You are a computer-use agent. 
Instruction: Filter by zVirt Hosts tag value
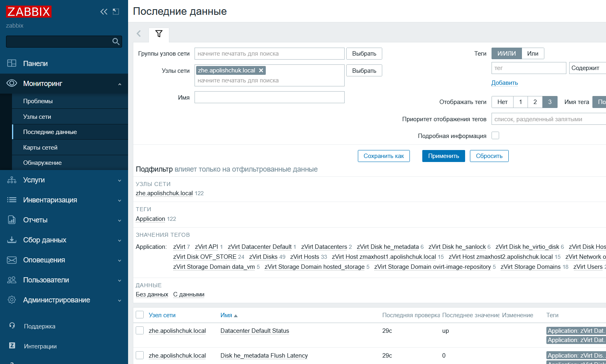coord(305,257)
